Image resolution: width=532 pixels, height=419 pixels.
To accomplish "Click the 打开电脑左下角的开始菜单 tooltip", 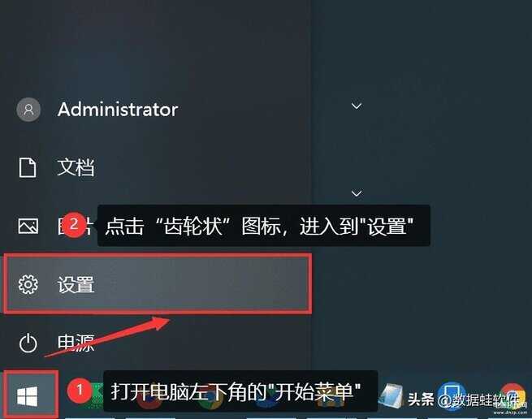I will pyautogui.click(x=240, y=391).
